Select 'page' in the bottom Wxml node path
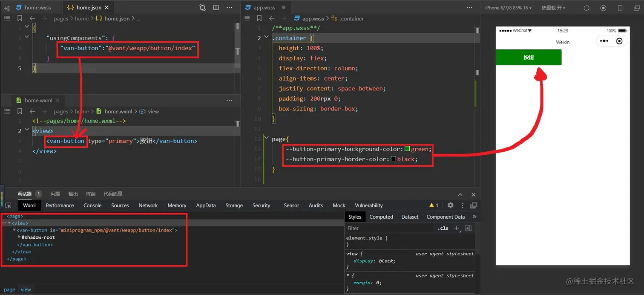This screenshot has width=644, height=295. coord(9,289)
